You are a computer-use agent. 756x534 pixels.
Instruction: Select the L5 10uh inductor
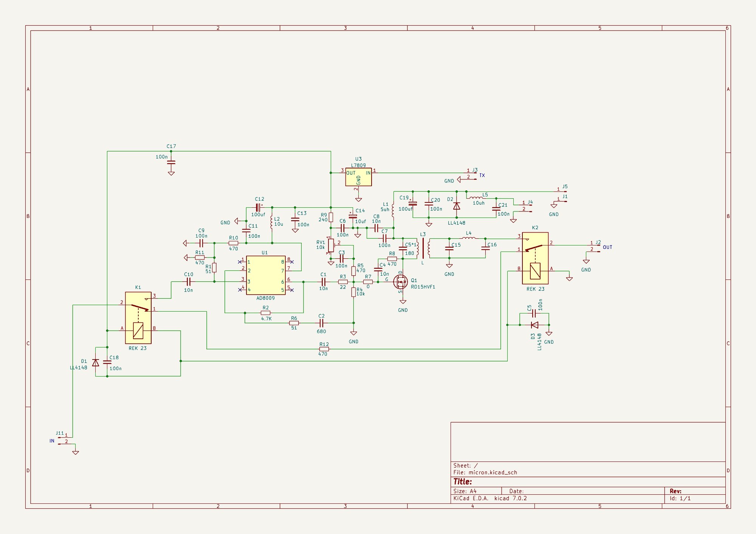coord(476,198)
